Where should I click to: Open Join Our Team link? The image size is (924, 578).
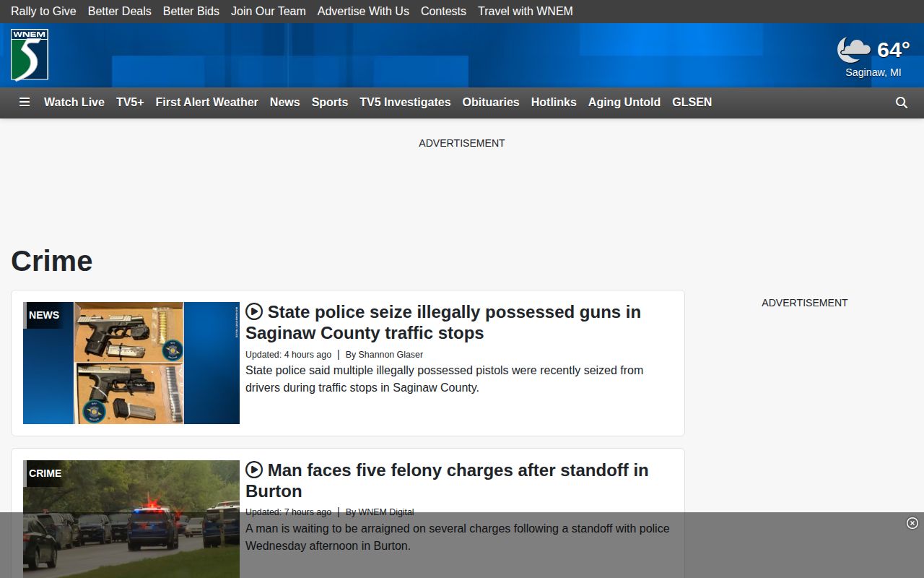point(269,11)
